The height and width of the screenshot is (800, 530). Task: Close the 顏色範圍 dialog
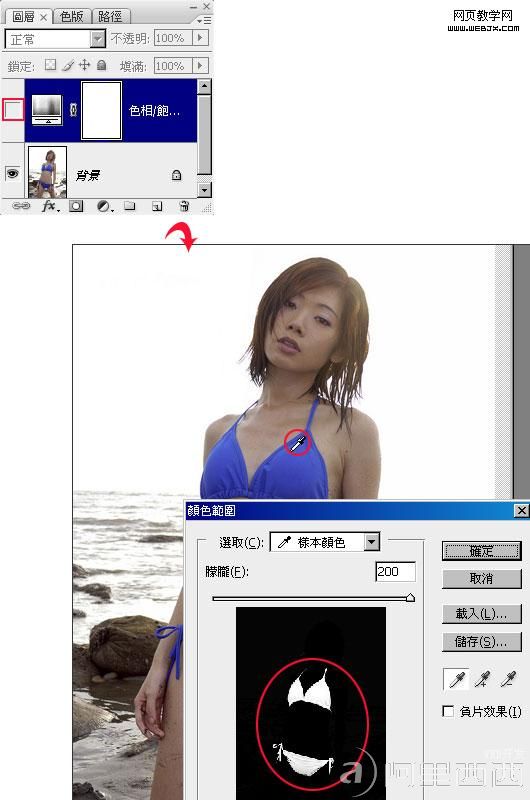521,510
